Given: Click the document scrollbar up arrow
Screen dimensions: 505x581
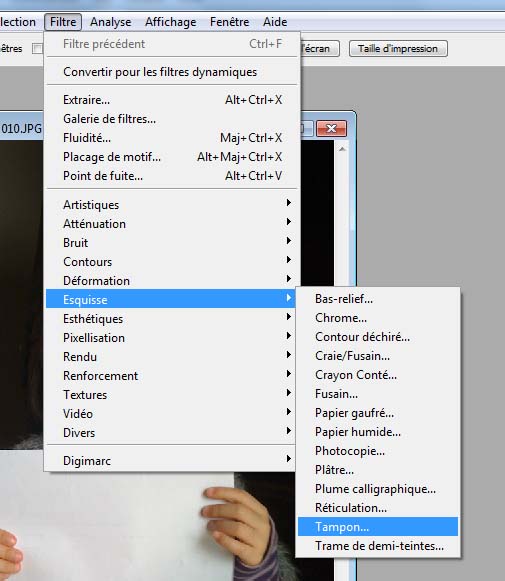Looking at the screenshot, I should [x=342, y=149].
